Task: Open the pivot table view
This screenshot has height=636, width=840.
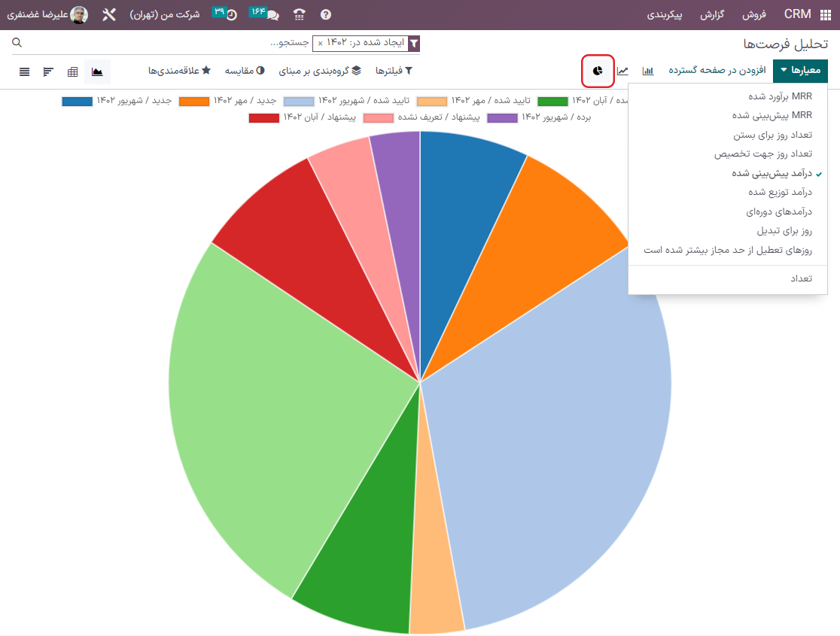Action: point(73,72)
